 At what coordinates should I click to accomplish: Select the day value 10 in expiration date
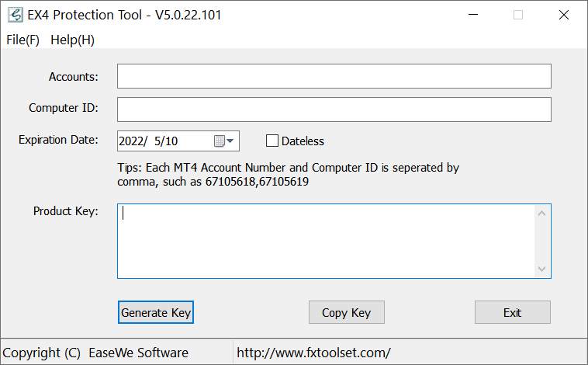point(171,141)
